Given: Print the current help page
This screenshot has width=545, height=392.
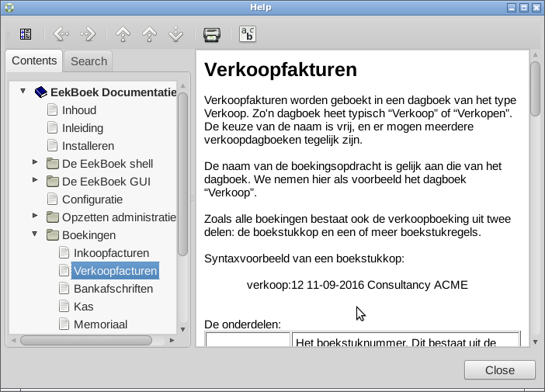Looking at the screenshot, I should point(211,34).
